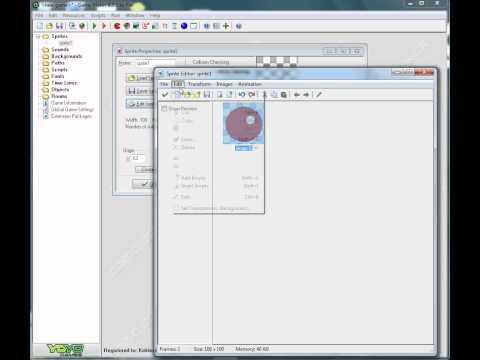Open the main window Resources menu
Screen dimensions: 480x360
coord(74,15)
